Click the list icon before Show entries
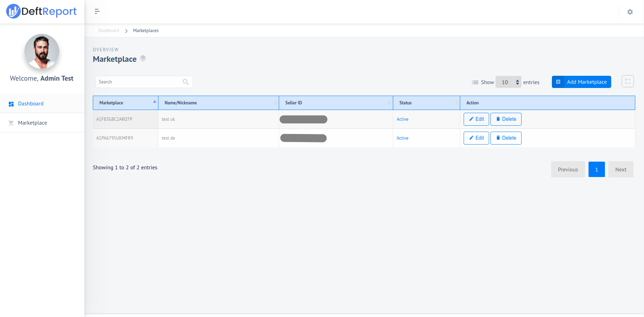644x317 pixels. coord(475,82)
